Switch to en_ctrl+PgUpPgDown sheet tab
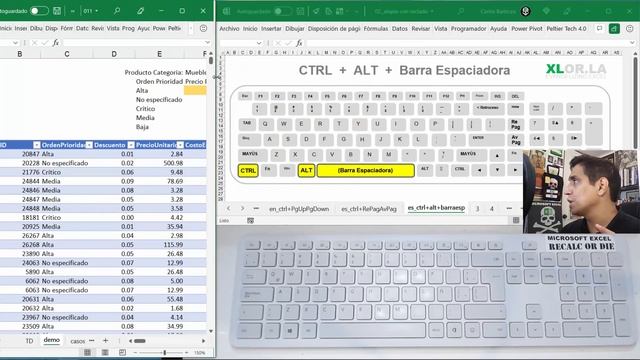 [x=299, y=209]
